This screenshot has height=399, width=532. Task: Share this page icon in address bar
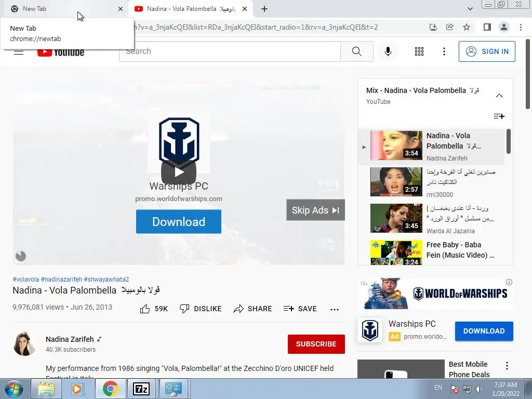pos(449,27)
